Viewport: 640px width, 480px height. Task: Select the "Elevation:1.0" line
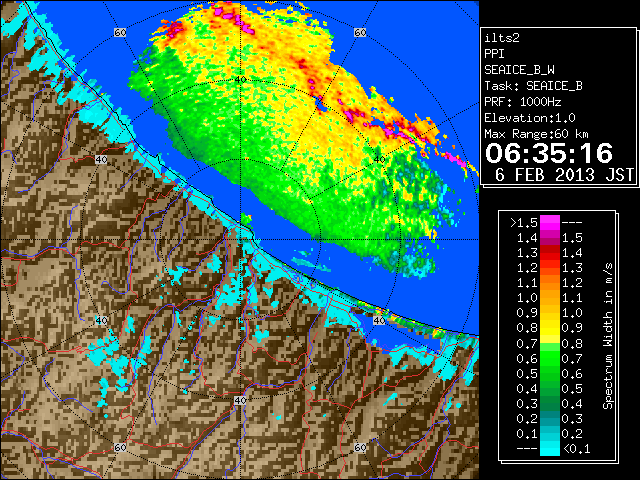[x=530, y=118]
